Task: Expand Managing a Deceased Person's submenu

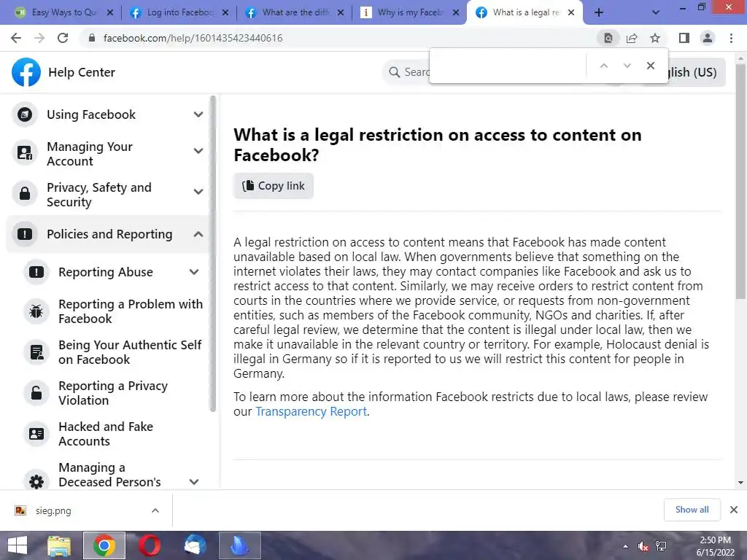Action: pyautogui.click(x=193, y=481)
